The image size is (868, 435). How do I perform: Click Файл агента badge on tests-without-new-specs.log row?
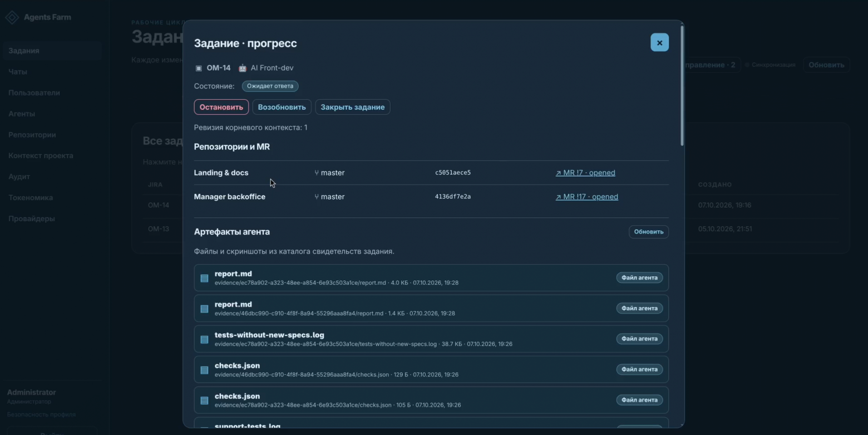click(639, 339)
